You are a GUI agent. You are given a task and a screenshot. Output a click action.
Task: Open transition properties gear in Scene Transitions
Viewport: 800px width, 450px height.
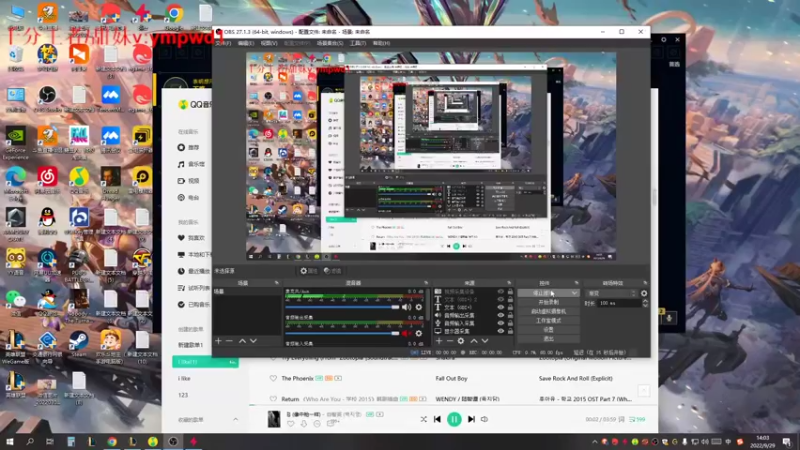pyautogui.click(x=644, y=293)
